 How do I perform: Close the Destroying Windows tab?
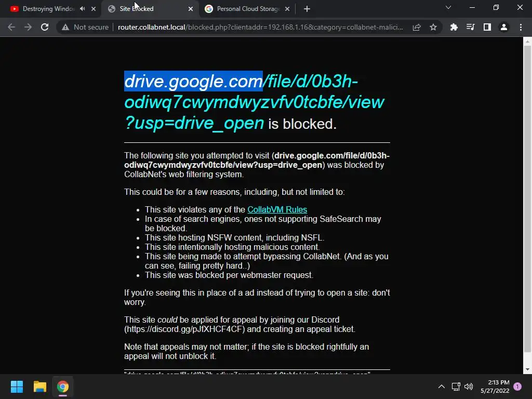(x=94, y=9)
